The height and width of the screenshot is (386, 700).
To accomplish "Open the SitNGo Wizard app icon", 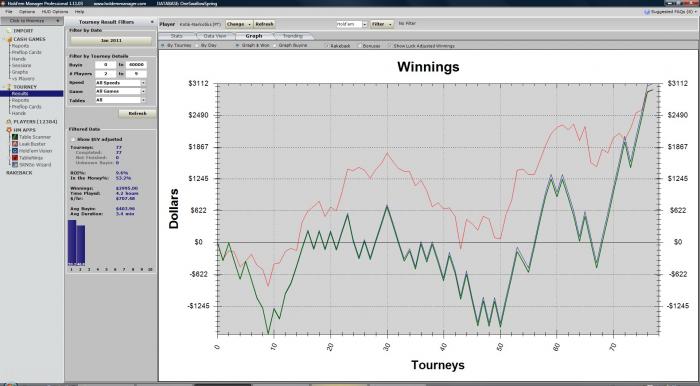I will coord(15,165).
